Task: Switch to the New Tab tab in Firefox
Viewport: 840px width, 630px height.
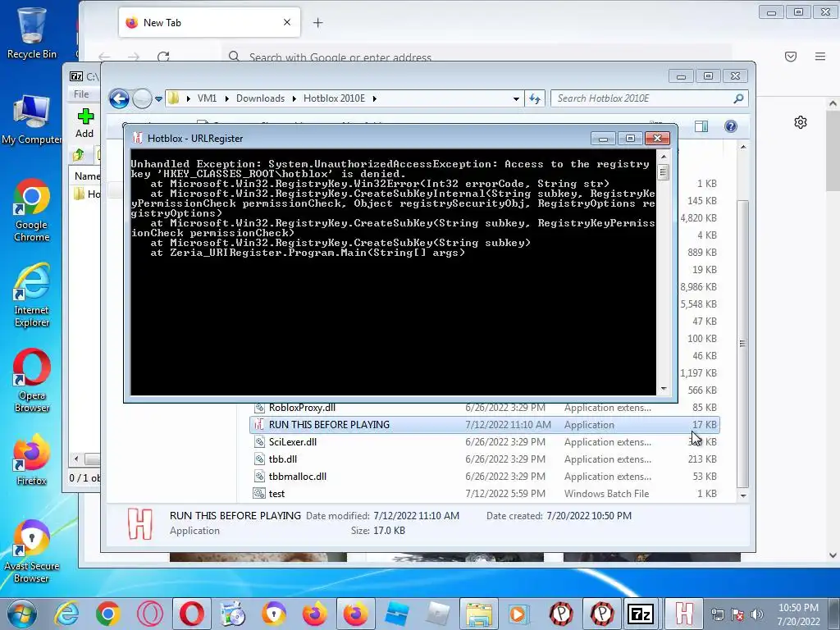Action: (x=209, y=22)
